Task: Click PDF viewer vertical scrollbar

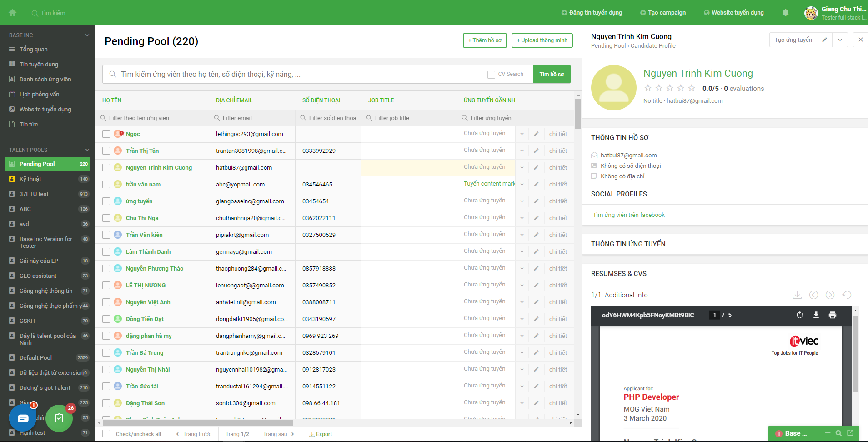Action: (855, 355)
